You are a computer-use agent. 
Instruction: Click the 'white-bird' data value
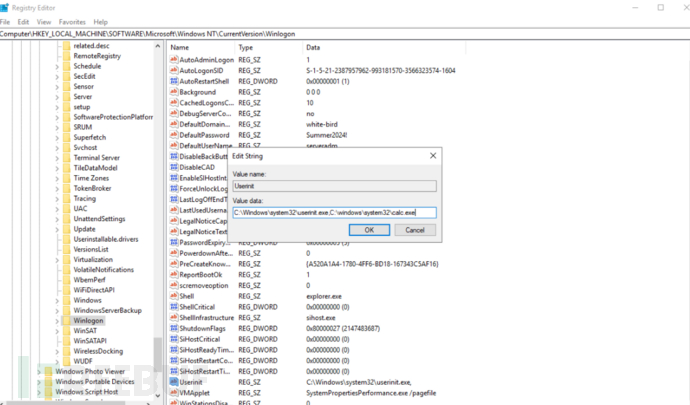[x=322, y=124]
